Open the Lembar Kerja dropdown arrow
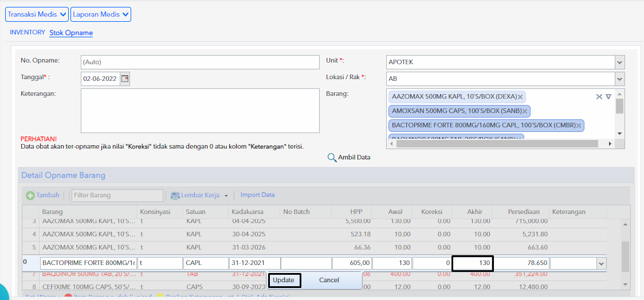Screen dimensions: 644x300 (226, 196)
